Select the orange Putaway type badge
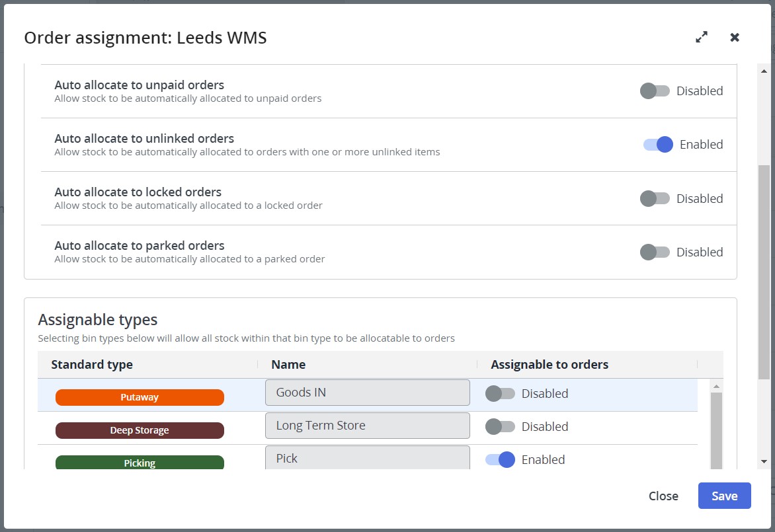The width and height of the screenshot is (775, 532). click(x=140, y=398)
